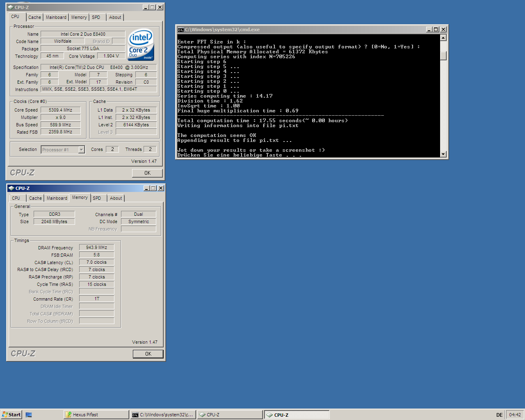Click the DRAM Frequency value 943.9 MHz
The height and width of the screenshot is (420, 525).
coord(96,247)
